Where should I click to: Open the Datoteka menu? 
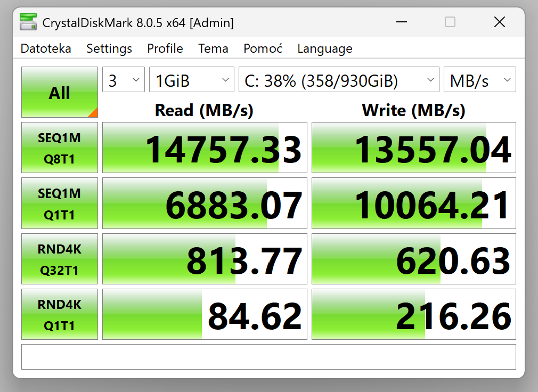click(x=46, y=48)
